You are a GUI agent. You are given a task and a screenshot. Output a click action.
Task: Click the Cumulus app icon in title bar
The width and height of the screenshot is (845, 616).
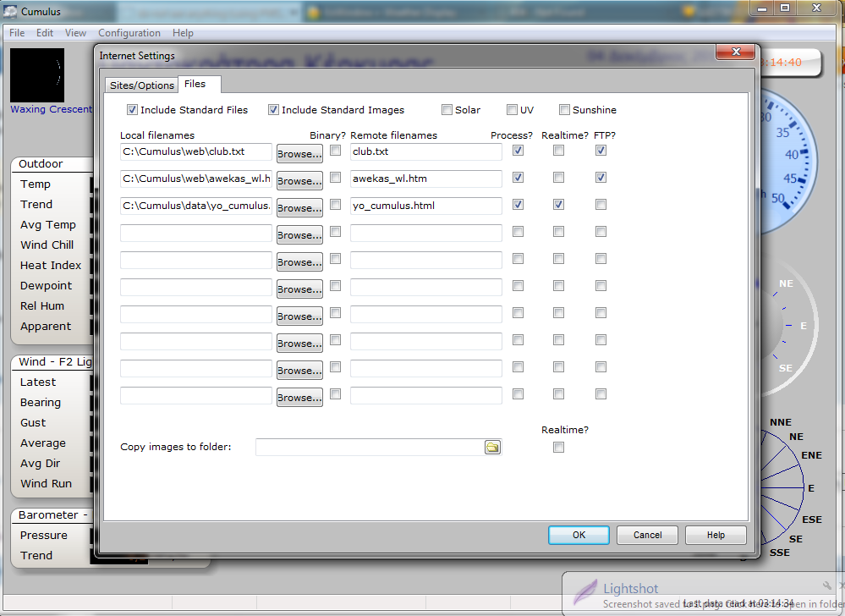(x=10, y=9)
